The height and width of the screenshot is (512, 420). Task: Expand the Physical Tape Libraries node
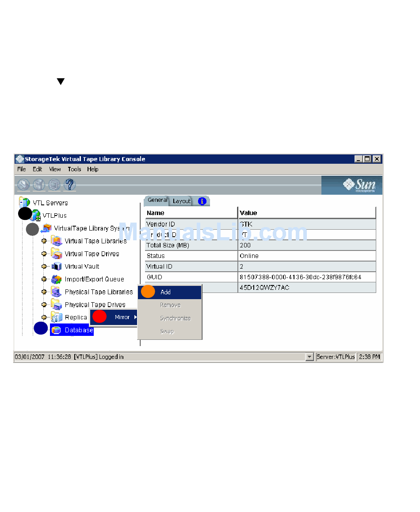coord(44,292)
